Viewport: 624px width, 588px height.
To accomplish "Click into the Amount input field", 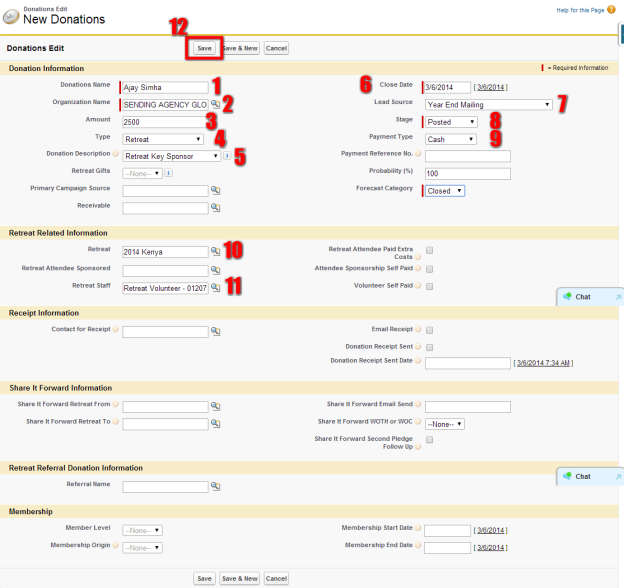I will [165, 122].
